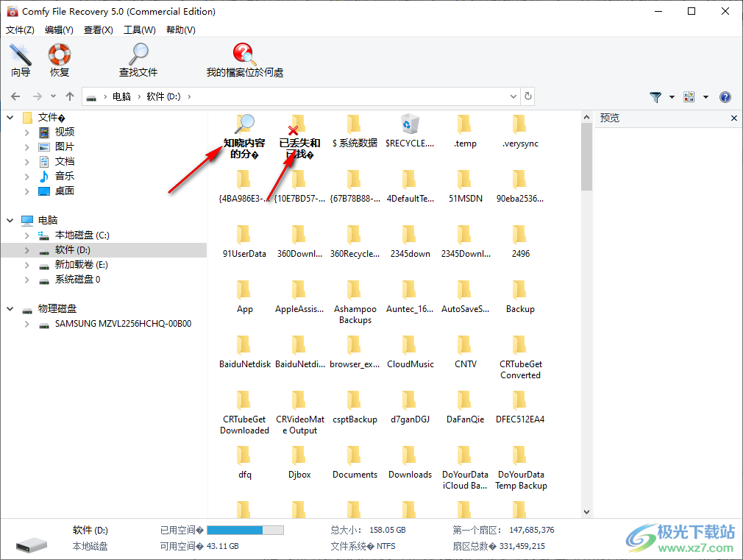Open 我的檔案位於何處 help tool

(244, 60)
